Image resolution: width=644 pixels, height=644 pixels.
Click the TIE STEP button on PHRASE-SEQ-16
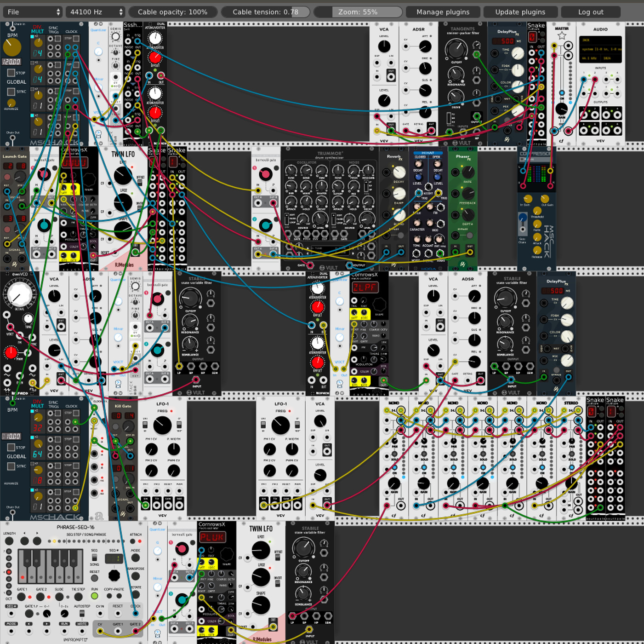pos(78,597)
